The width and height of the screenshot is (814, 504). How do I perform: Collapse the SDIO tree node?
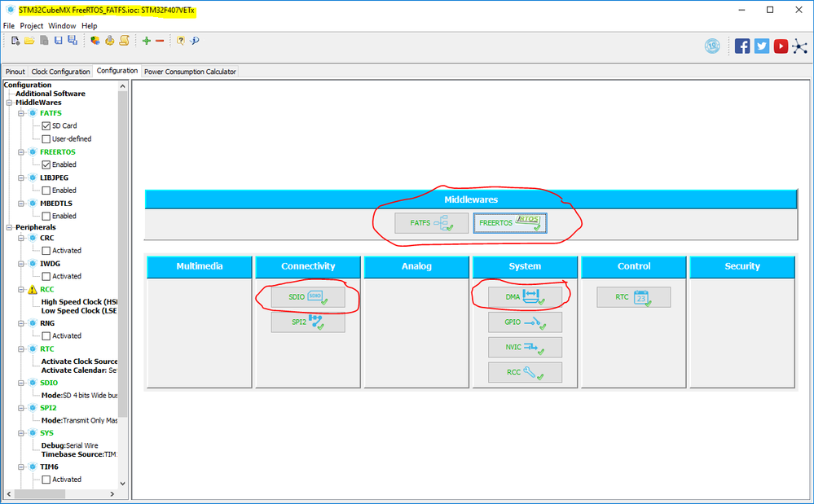click(21, 383)
